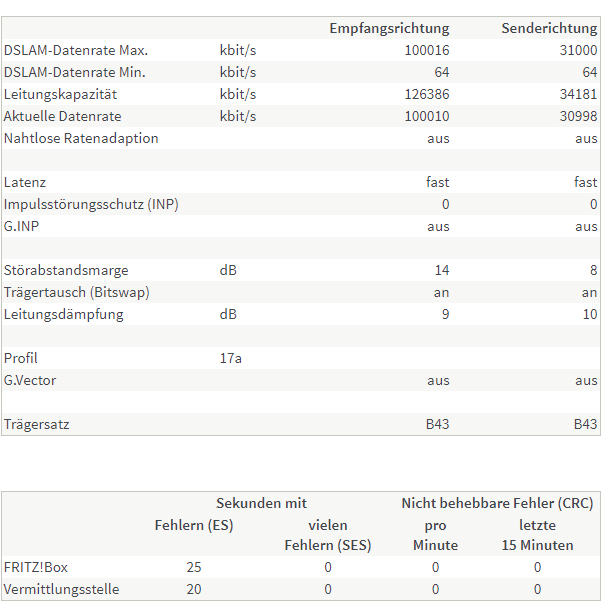Click the letzte 15 Minuten column header
This screenshot has width=604, height=602.
tap(537, 535)
